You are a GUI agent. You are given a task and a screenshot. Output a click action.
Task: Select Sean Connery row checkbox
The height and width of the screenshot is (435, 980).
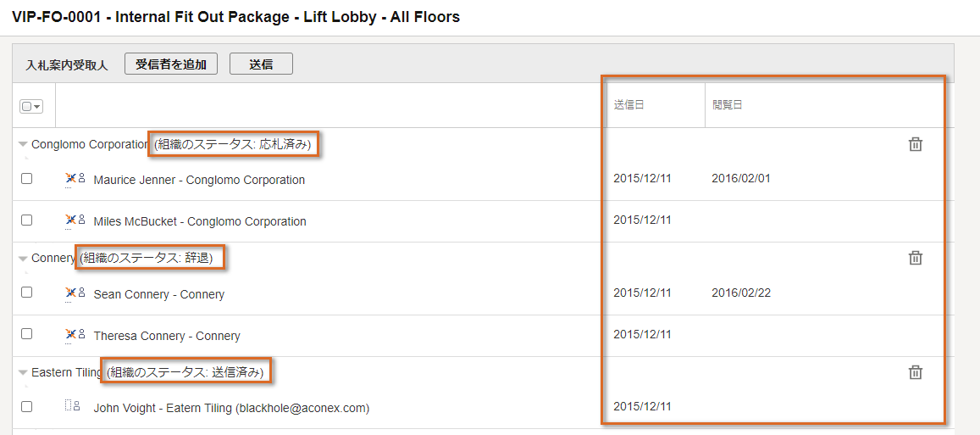coord(27,293)
